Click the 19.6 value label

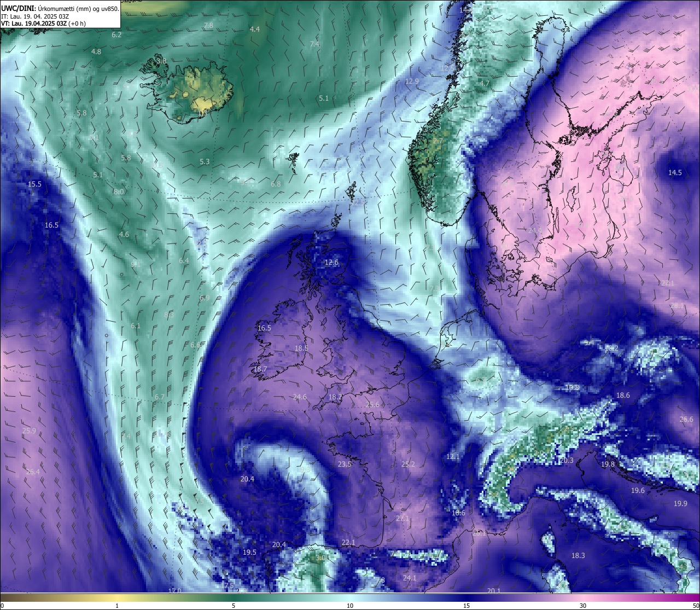pyautogui.click(x=638, y=491)
